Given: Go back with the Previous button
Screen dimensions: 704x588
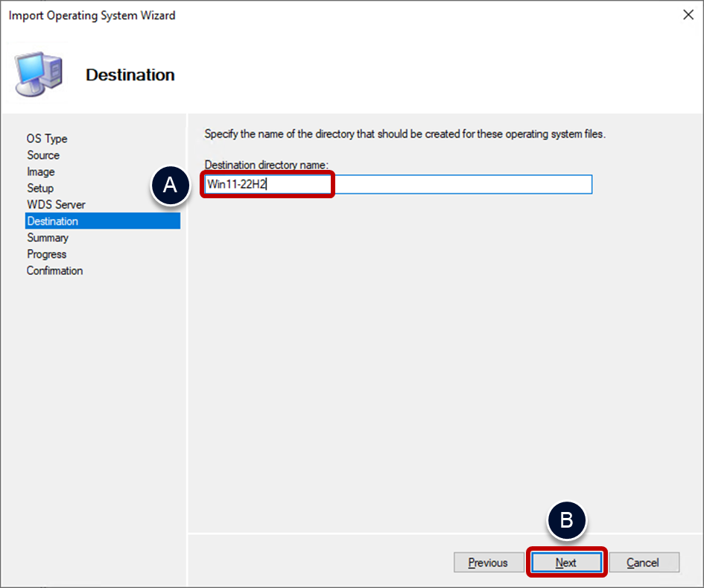Looking at the screenshot, I should pyautogui.click(x=488, y=563).
